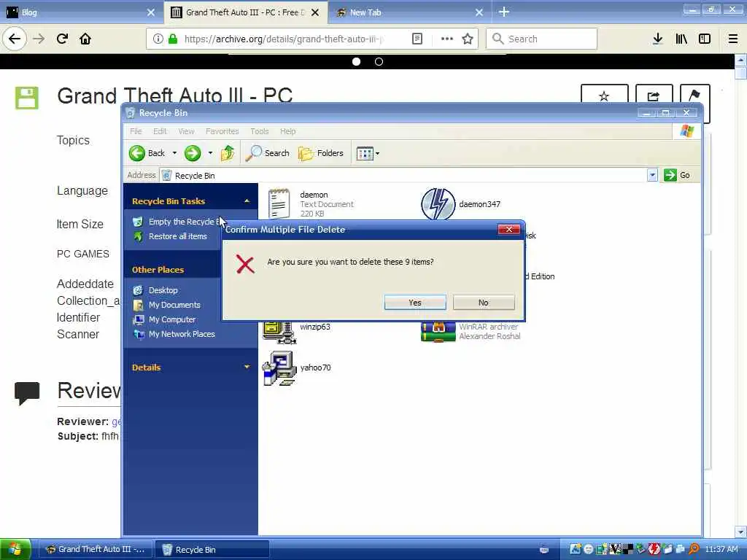The width and height of the screenshot is (747, 560).
Task: Reload the page in Firefox
Action: coord(62,39)
